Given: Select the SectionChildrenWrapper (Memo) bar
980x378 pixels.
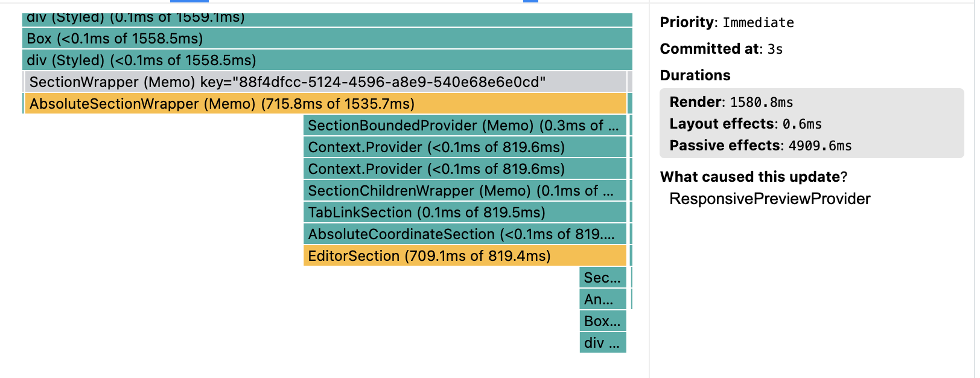Looking at the screenshot, I should tap(465, 191).
